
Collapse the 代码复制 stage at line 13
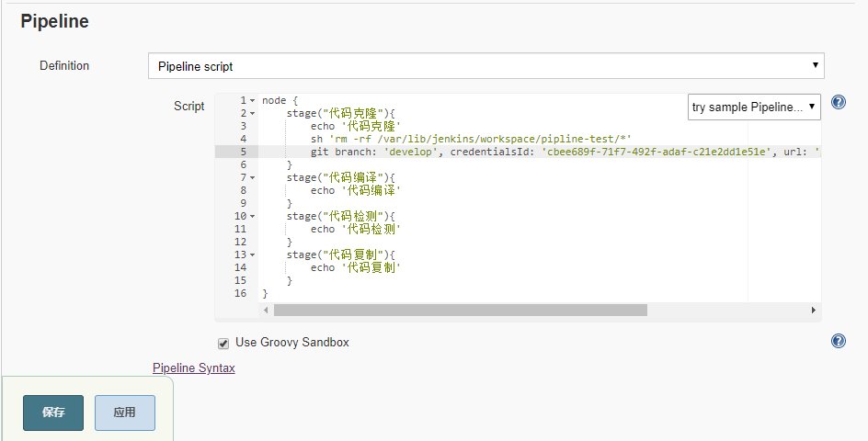pyautogui.click(x=252, y=254)
